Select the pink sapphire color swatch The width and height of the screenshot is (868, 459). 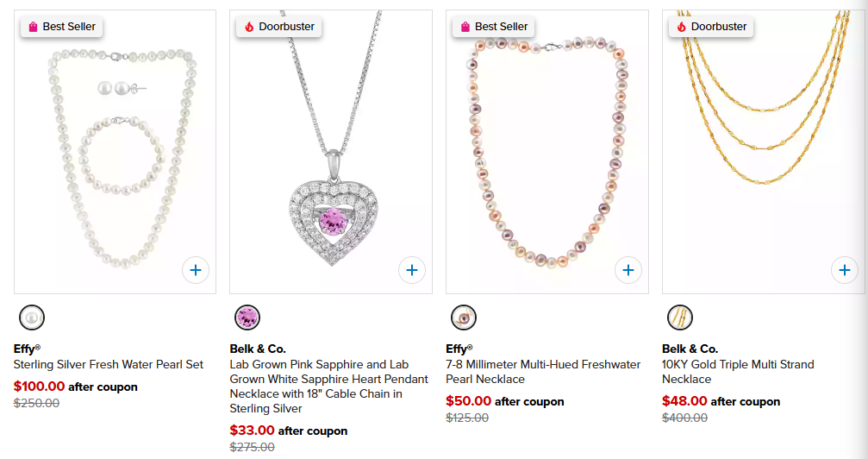pyautogui.click(x=247, y=318)
